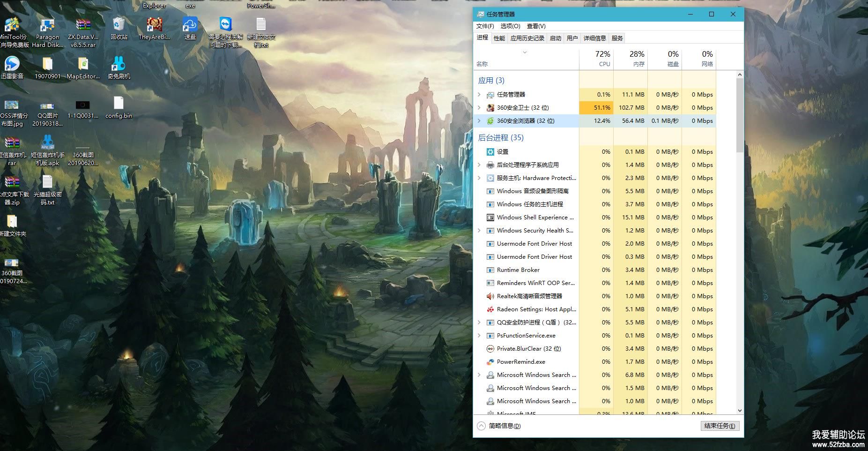Expand the 360安全卫士 (32 位) row
Viewport: 868px width, 451px height.
coord(479,107)
